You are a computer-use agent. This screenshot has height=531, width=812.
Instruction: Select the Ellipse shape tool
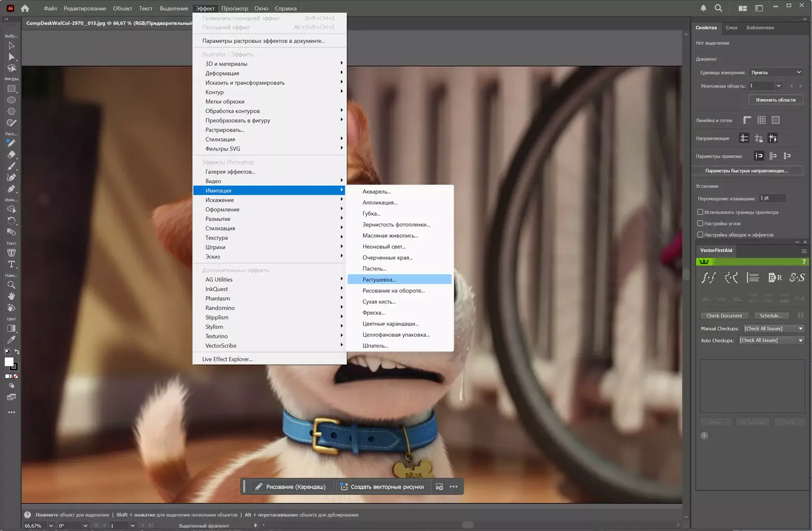11,100
